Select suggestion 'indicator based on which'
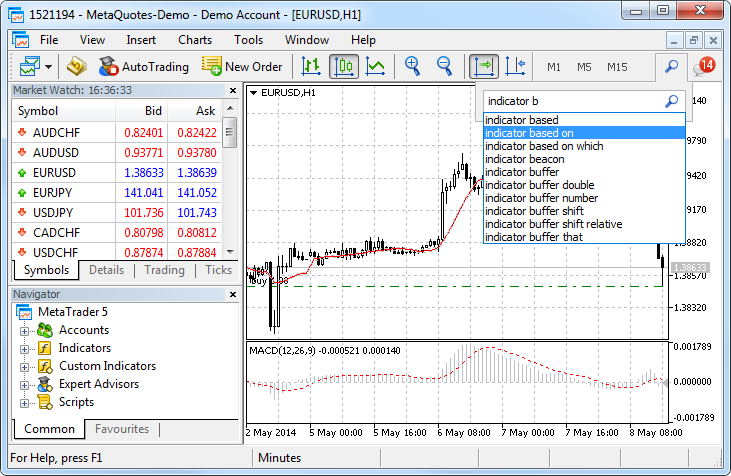This screenshot has width=731, height=476. [584, 146]
